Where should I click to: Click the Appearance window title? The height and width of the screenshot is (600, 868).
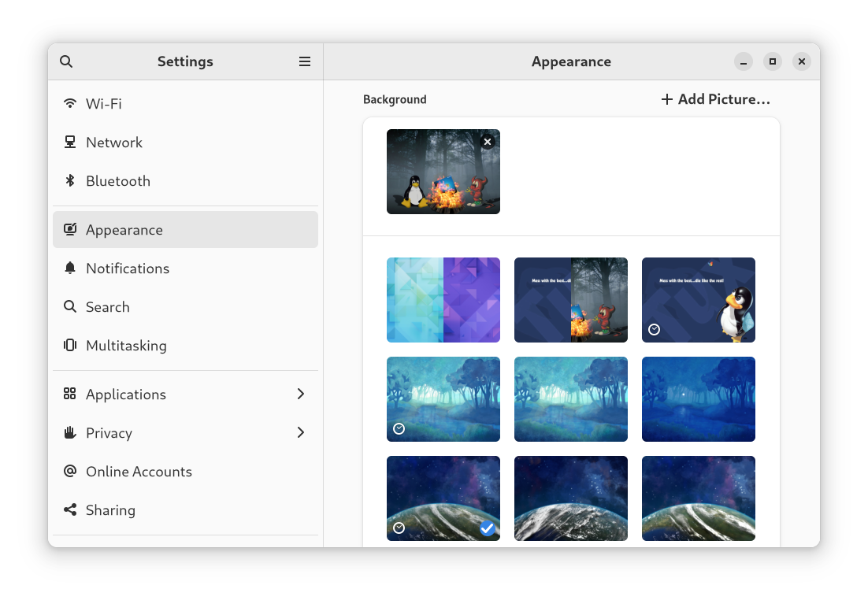coord(571,61)
